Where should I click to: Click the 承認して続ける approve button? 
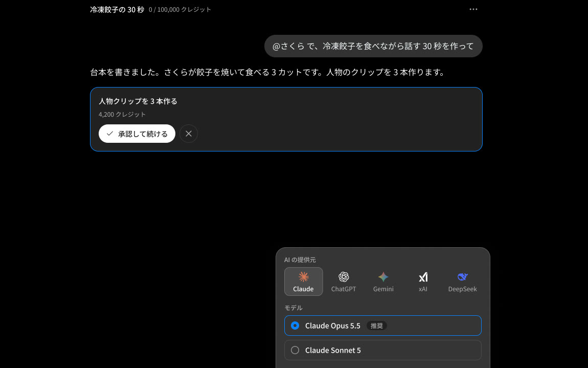[x=137, y=134]
